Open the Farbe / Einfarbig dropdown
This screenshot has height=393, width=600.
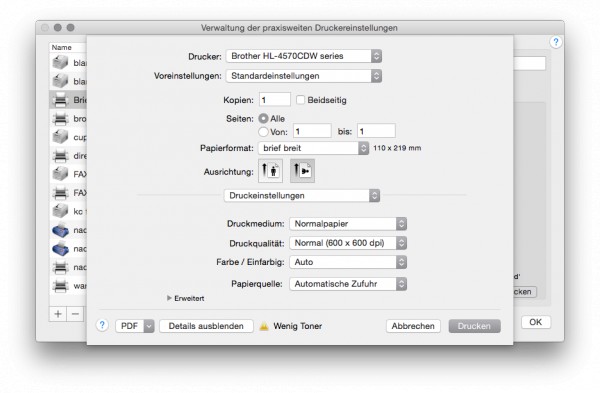pos(348,262)
